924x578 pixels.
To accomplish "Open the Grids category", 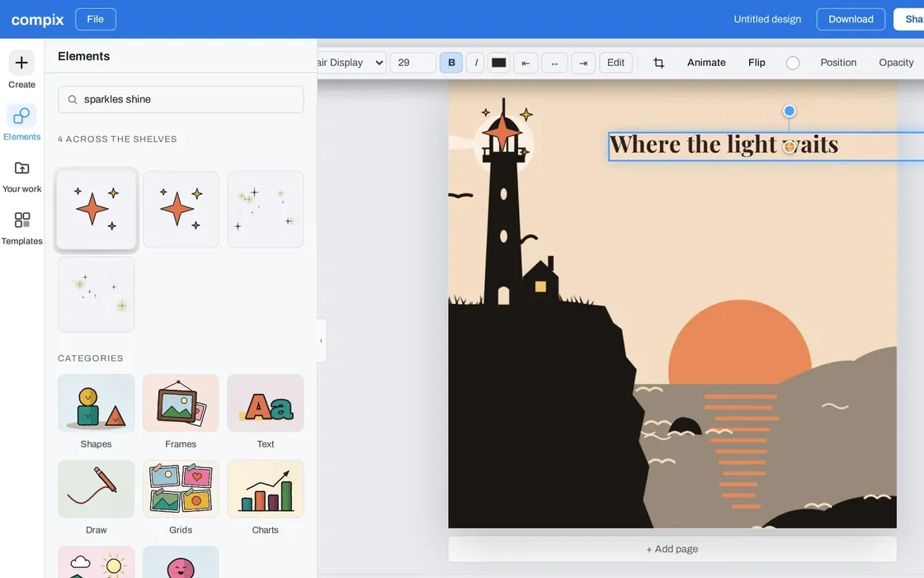I will [181, 489].
